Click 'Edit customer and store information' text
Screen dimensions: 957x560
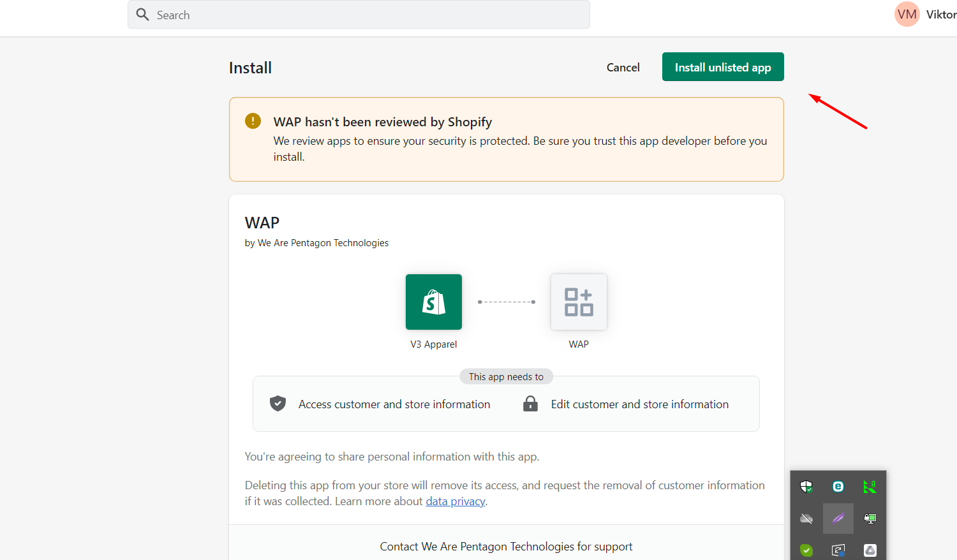[640, 404]
